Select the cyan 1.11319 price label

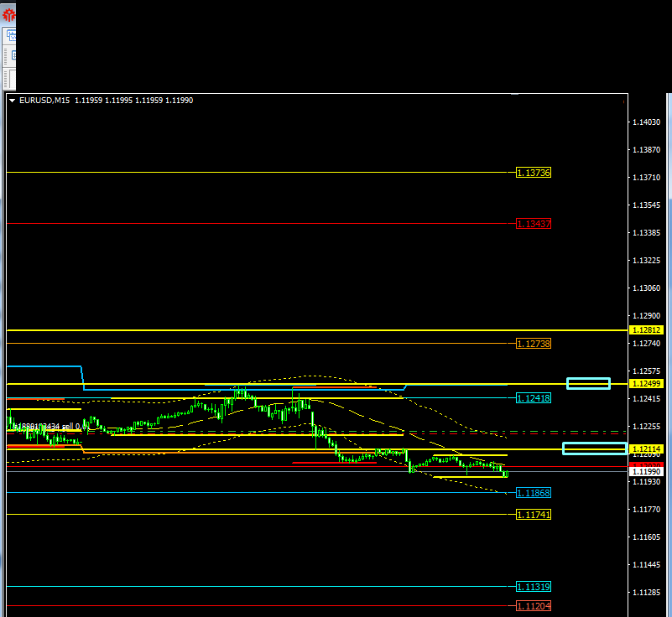533,587
